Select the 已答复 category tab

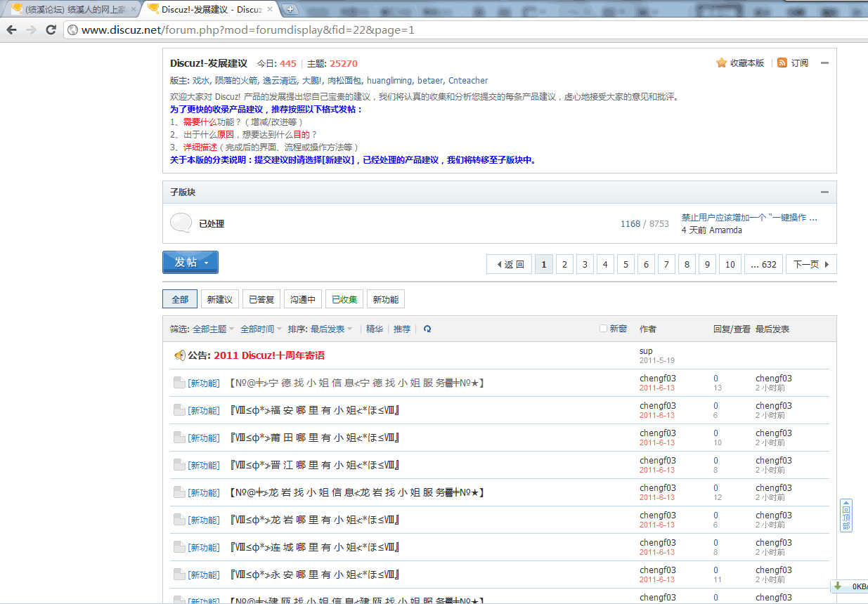[x=261, y=299]
